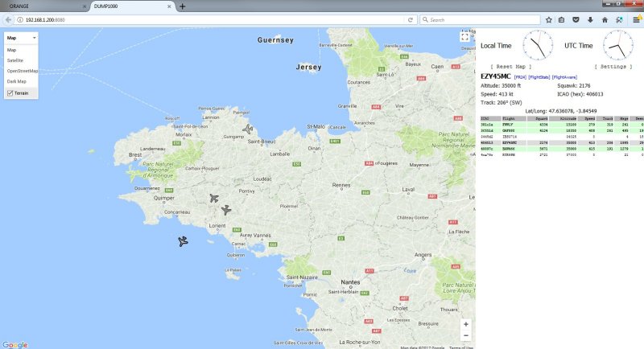644x349 pixels.
Task: Select the table row for flight EZY45MC
Action: coord(562,142)
